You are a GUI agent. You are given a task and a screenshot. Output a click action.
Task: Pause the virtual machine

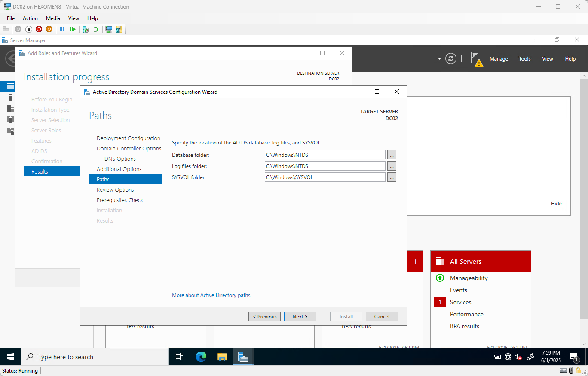(62, 29)
